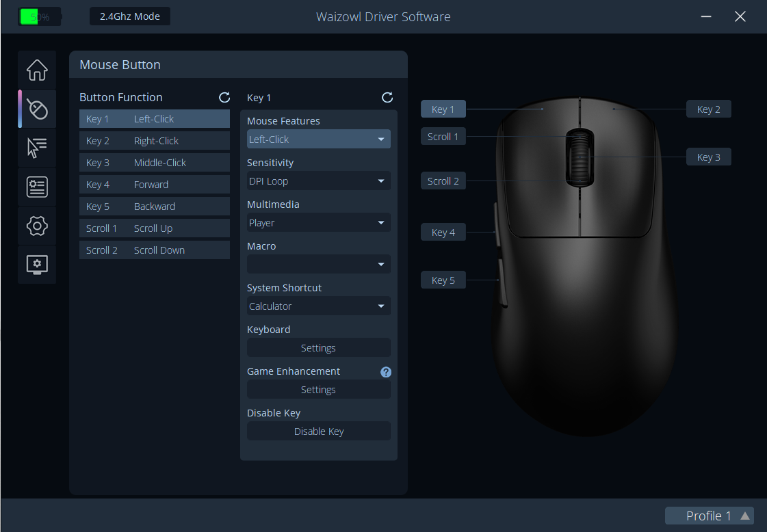Click the 2.4Ghz Mode button
Image resolution: width=767 pixels, height=532 pixels.
tap(130, 16)
